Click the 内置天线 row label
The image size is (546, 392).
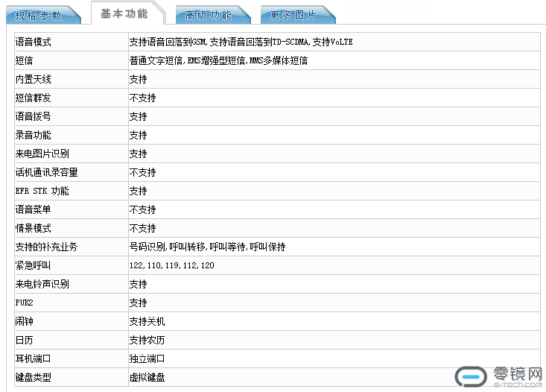(34, 79)
